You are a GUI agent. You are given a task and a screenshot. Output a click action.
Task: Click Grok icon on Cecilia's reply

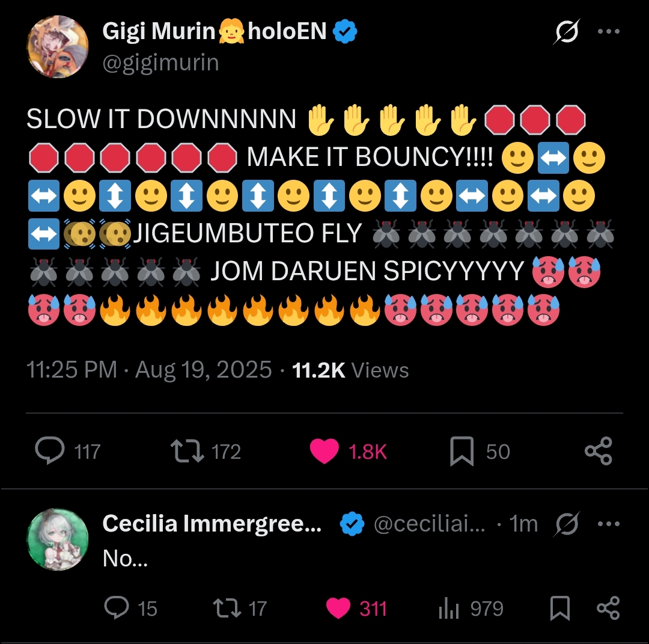(x=567, y=524)
